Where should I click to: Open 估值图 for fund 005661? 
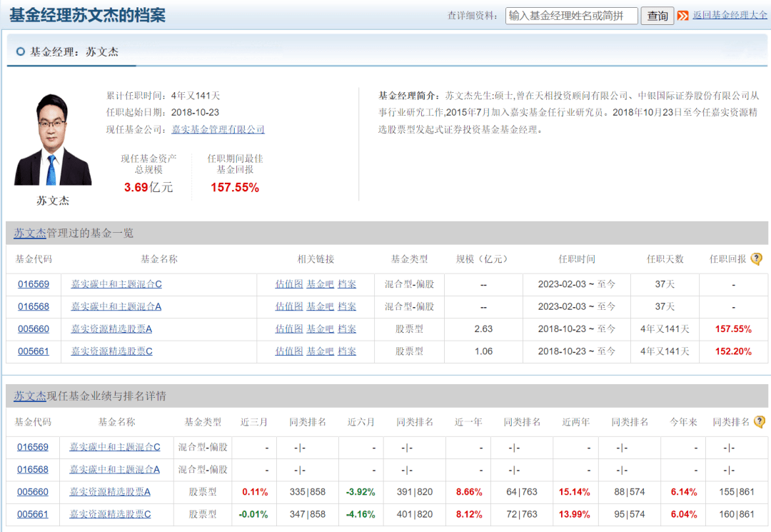289,351
